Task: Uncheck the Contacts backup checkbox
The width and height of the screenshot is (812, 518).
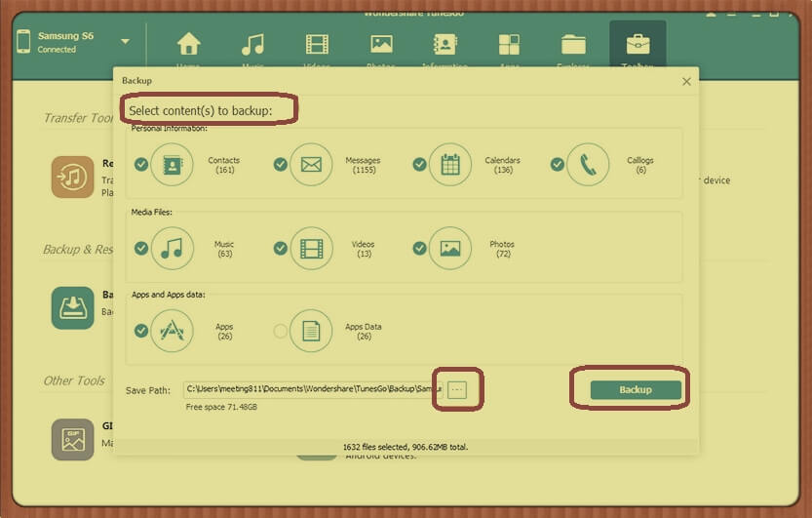Action: (140, 165)
